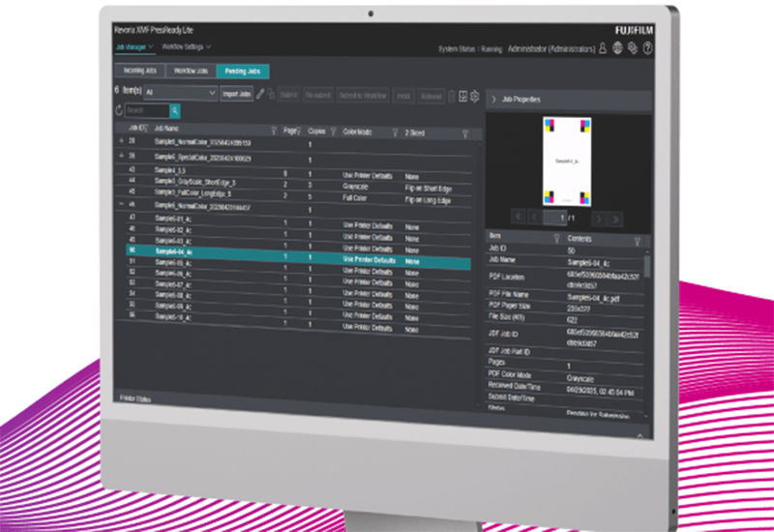Click the pencil edit icon
774x532 pixels.
coord(259,94)
